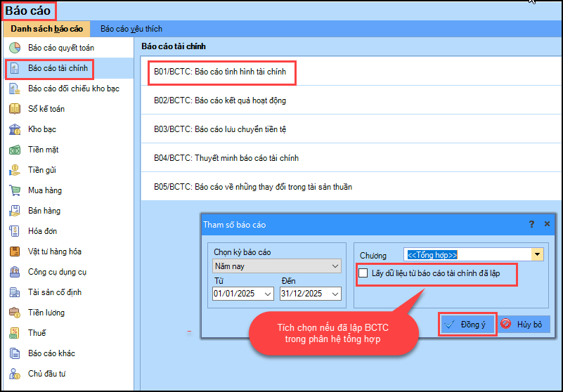Select B02/BCTC Báo cáo kết quả hoạt động
The width and height of the screenshot is (563, 392).
pyautogui.click(x=220, y=100)
